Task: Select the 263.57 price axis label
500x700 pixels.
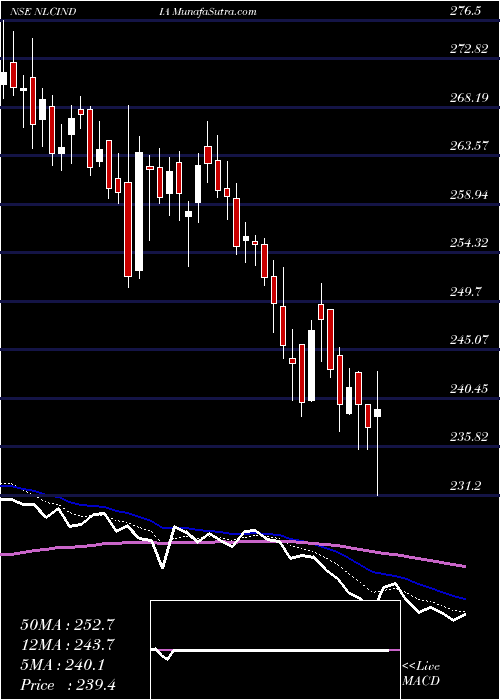Action: tap(469, 146)
